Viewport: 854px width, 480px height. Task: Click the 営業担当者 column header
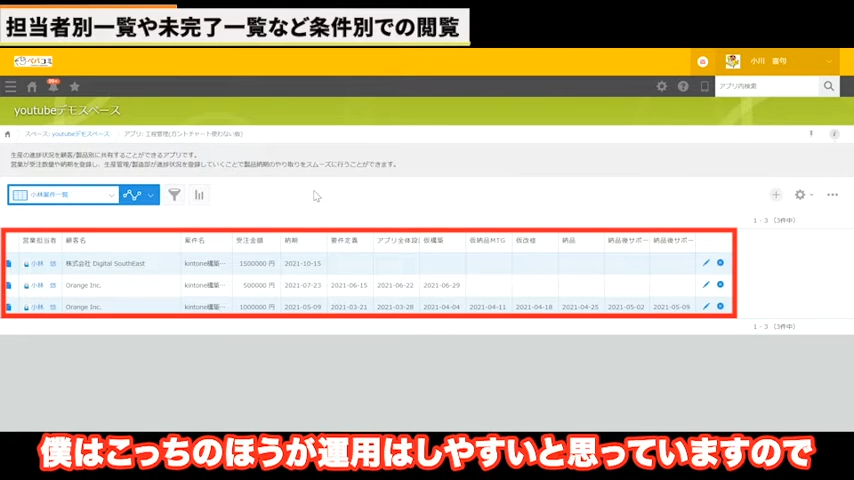click(39, 240)
